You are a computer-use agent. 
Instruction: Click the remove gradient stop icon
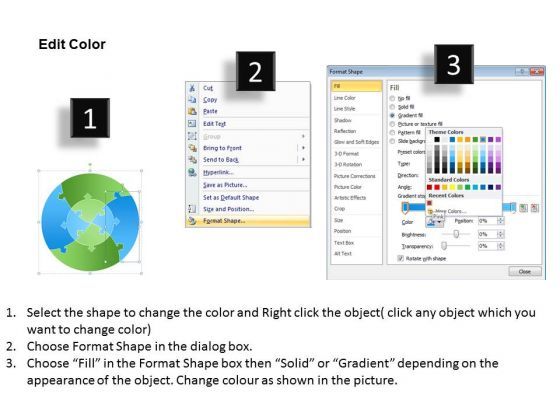pos(534,208)
